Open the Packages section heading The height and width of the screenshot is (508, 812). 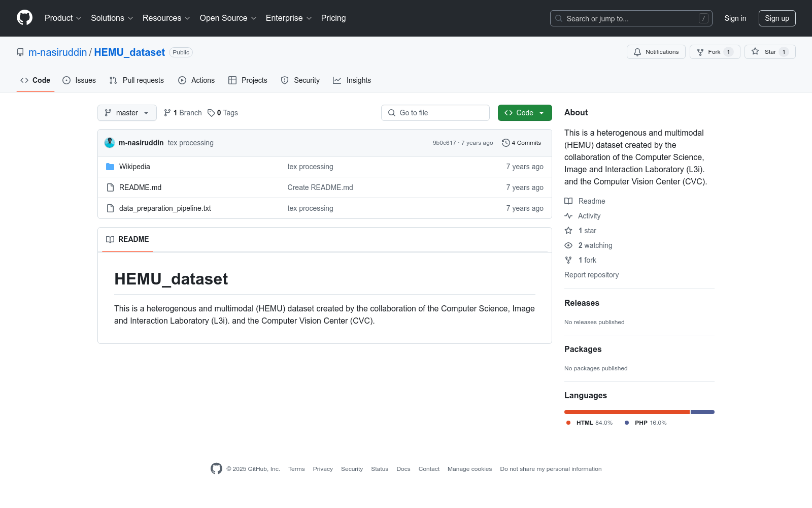(583, 349)
